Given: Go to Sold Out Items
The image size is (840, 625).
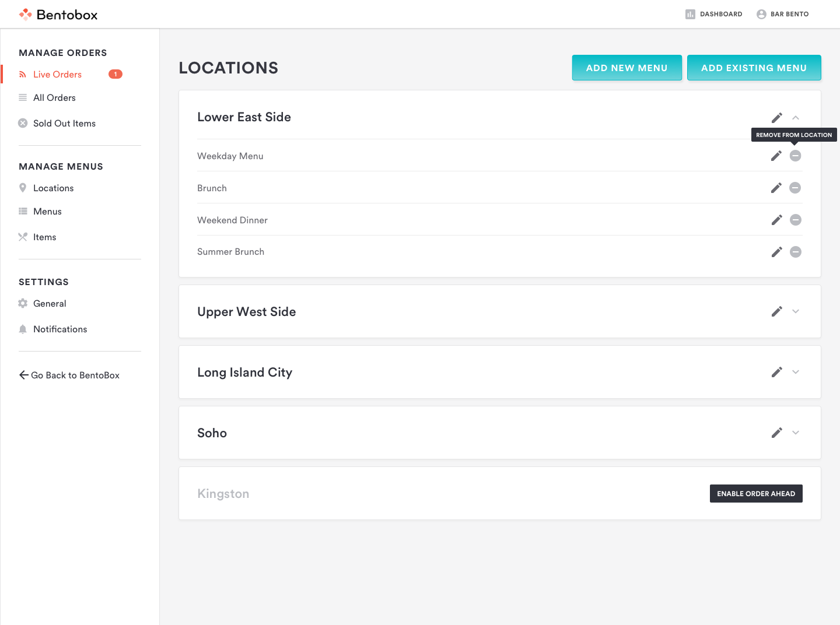Looking at the screenshot, I should [64, 124].
